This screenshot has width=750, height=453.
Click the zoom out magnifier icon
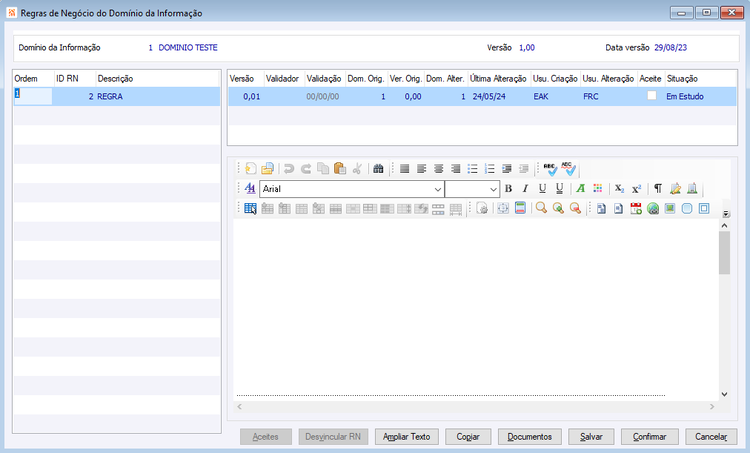click(x=575, y=208)
